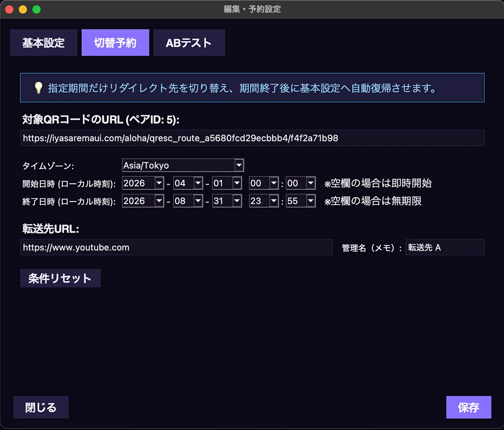Select the 切替予約 tab
The image size is (504, 430).
tap(115, 42)
